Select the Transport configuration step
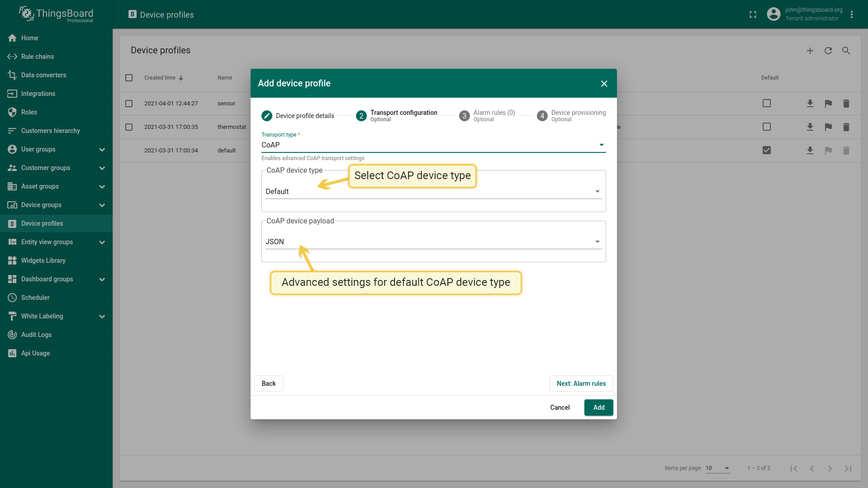 pyautogui.click(x=397, y=116)
